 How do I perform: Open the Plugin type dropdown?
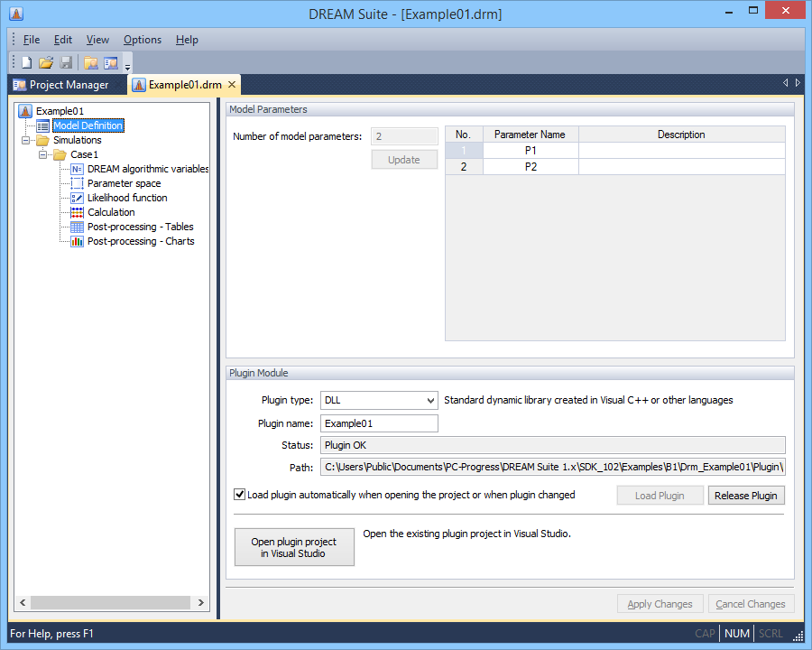tap(429, 400)
